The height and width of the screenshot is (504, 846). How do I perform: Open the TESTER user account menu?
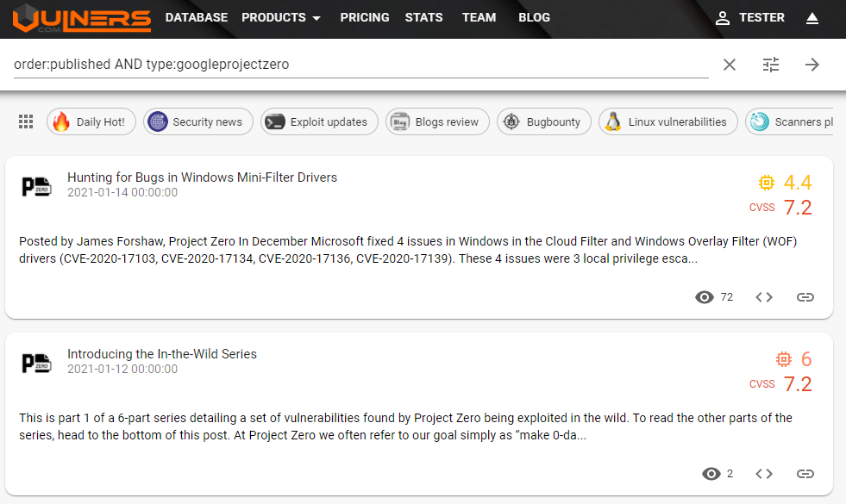coord(750,17)
